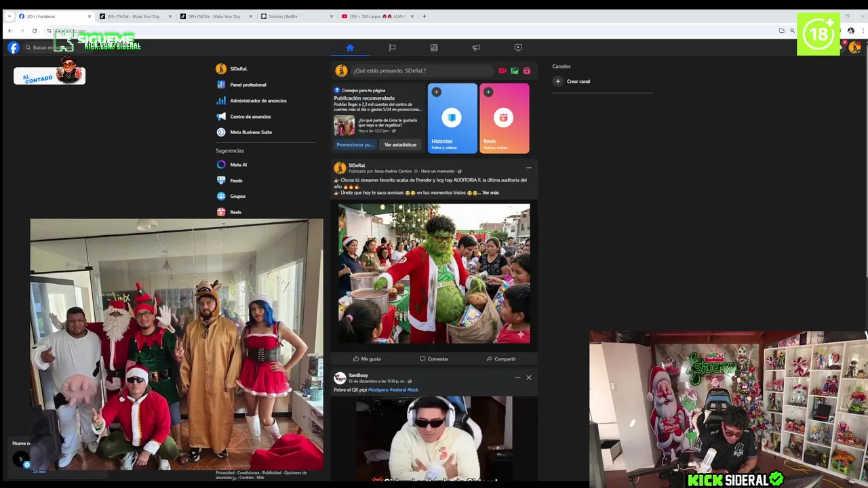
Task: Open the ads megaphone icon in top navigation
Action: pyautogui.click(x=476, y=47)
